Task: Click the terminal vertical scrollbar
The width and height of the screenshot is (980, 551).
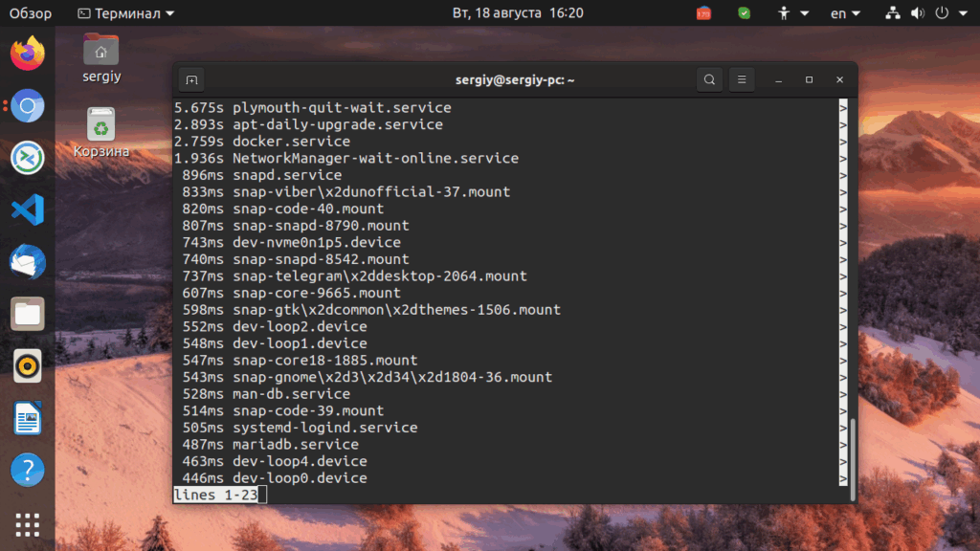Action: (853, 459)
